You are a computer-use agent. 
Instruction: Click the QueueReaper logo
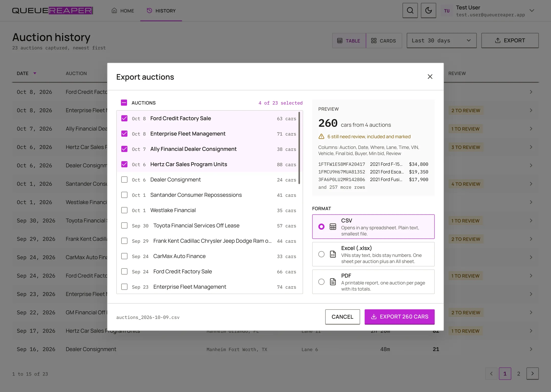tap(53, 10)
